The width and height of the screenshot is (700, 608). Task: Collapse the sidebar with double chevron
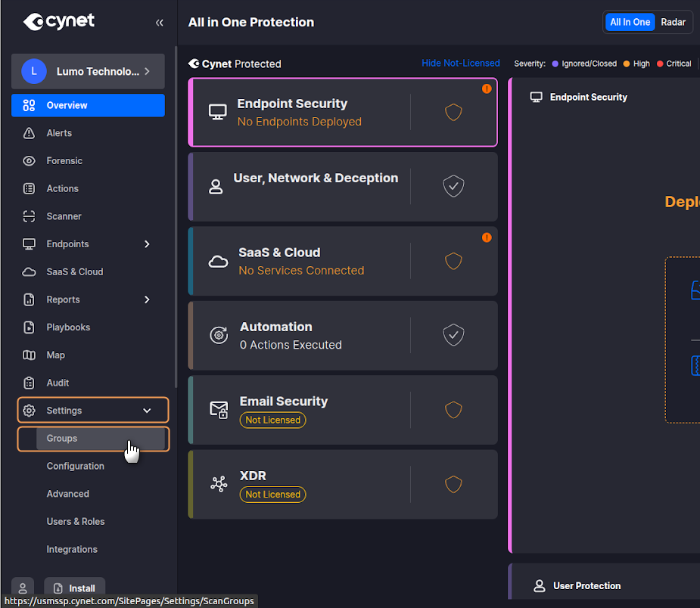click(x=159, y=23)
